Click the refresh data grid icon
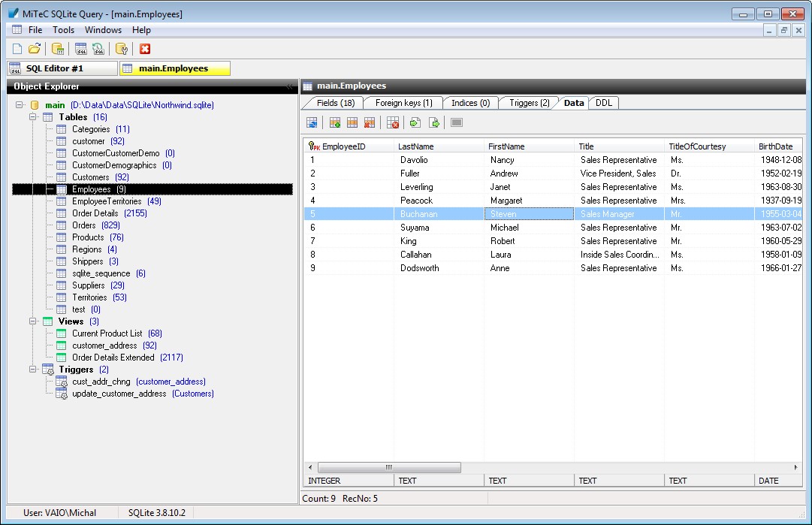The width and height of the screenshot is (812, 525). (312, 122)
